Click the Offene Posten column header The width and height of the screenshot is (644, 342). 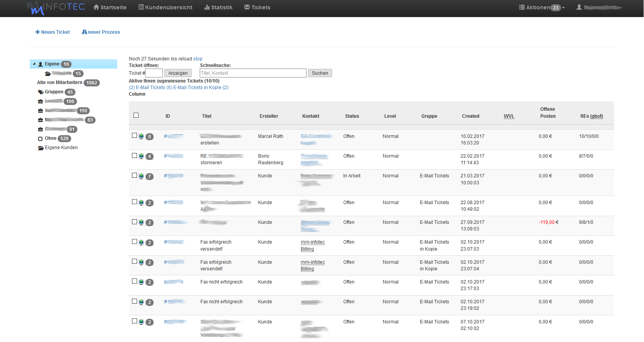coord(548,113)
